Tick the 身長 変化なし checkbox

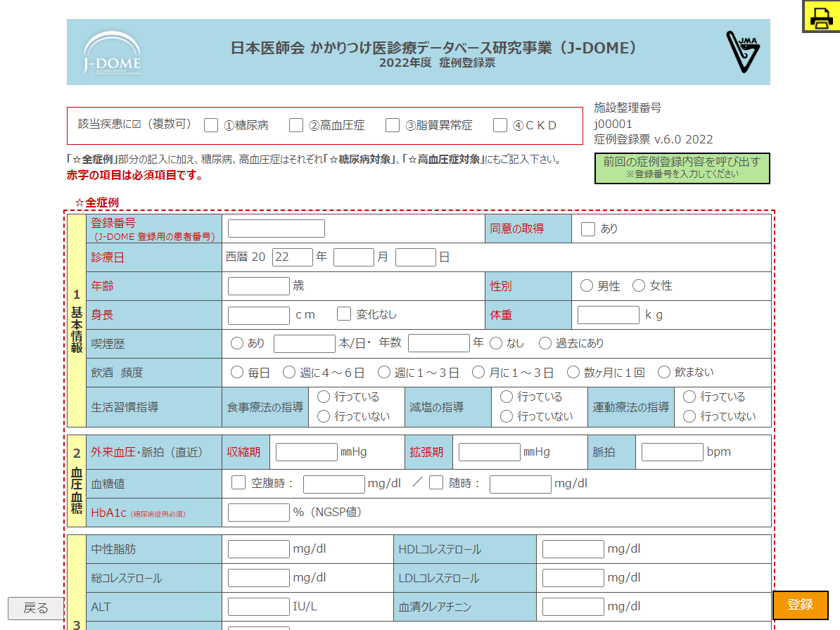pyautogui.click(x=344, y=314)
